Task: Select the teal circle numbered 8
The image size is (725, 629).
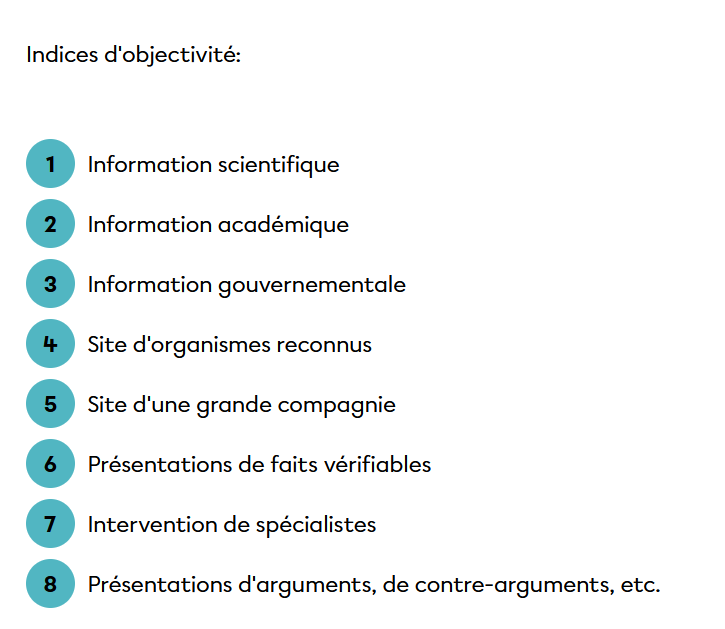Action: (50, 584)
